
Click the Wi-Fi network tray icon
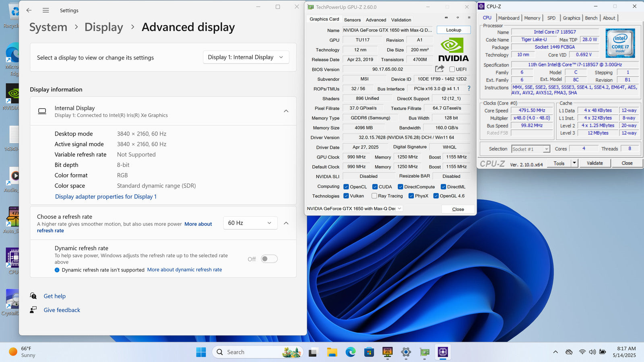pyautogui.click(x=582, y=352)
